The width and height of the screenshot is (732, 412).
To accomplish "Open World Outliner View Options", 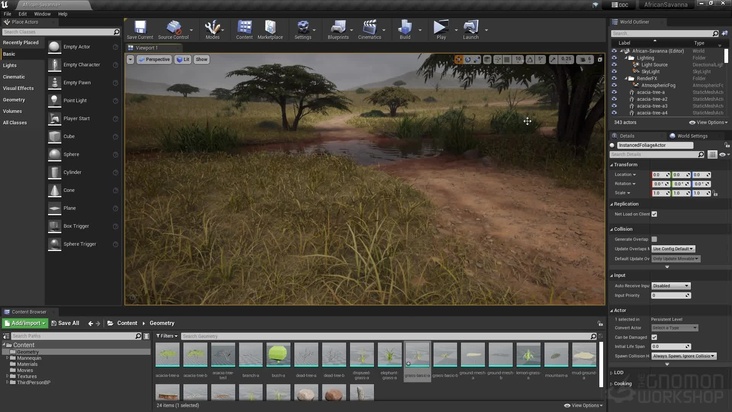I will coord(708,122).
